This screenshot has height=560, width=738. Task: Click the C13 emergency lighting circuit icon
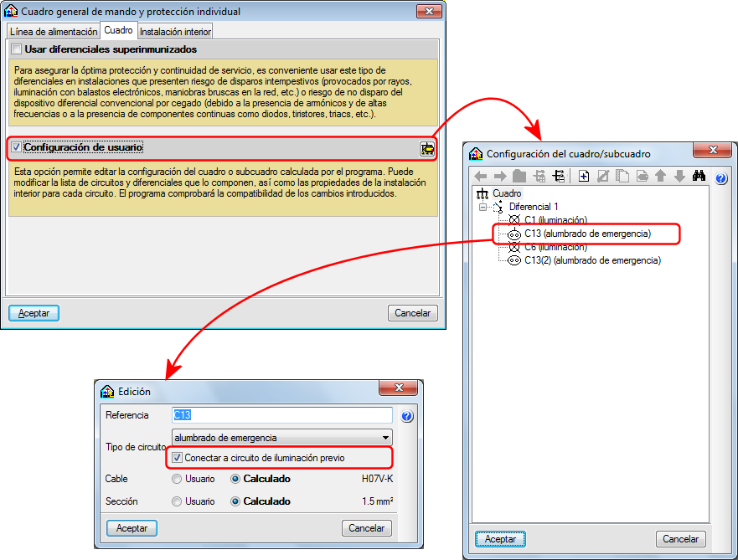tap(514, 234)
